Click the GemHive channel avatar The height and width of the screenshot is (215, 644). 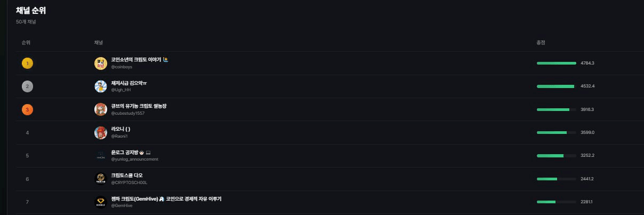[x=100, y=202]
